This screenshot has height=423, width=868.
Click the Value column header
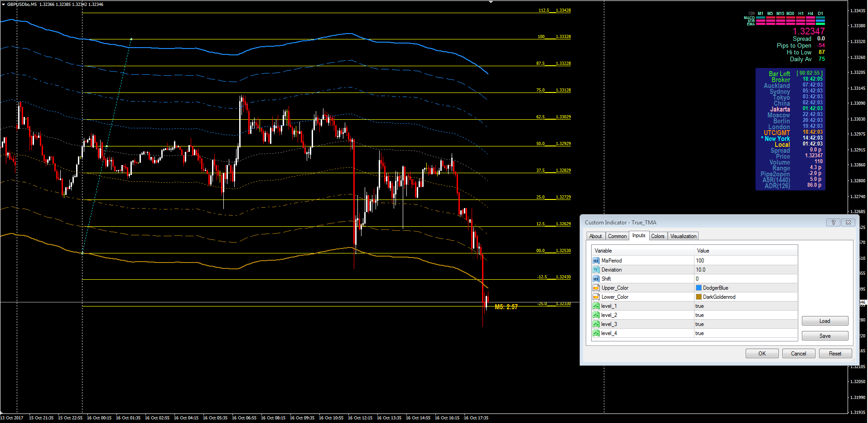tap(746, 251)
